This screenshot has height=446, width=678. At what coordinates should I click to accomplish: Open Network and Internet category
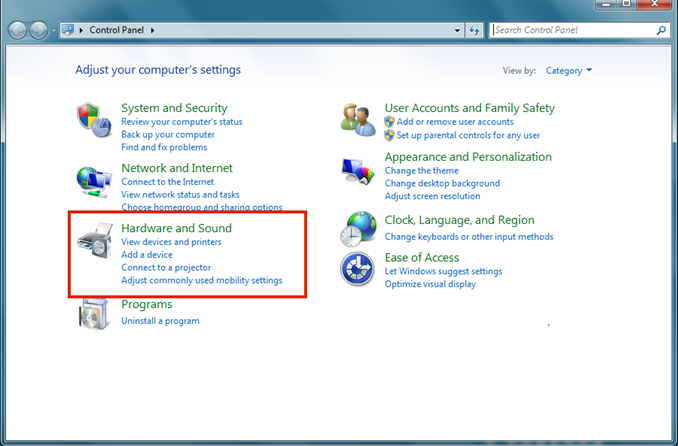pyautogui.click(x=177, y=168)
